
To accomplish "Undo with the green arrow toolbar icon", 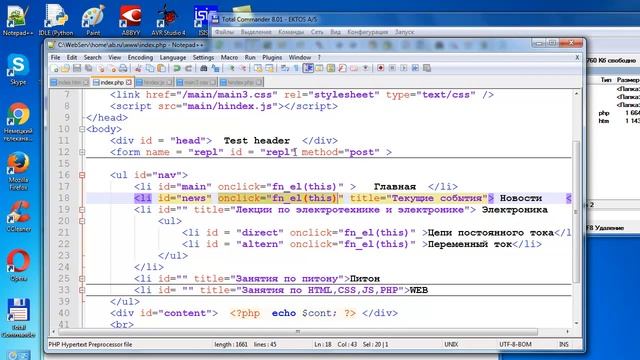I will 177,69.
